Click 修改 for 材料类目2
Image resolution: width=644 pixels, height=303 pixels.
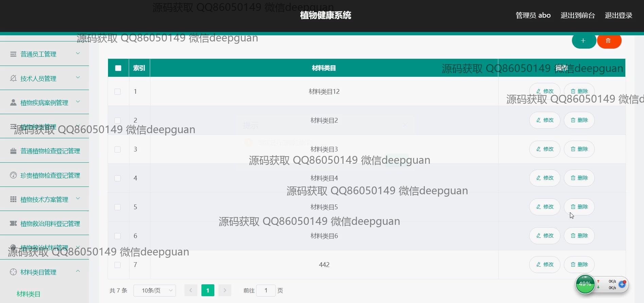click(545, 120)
